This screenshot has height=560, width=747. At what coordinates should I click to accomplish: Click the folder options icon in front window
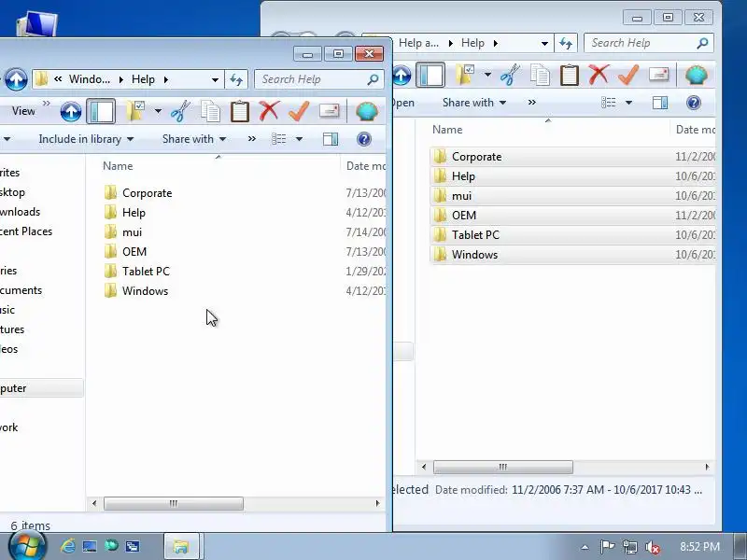(x=135, y=111)
